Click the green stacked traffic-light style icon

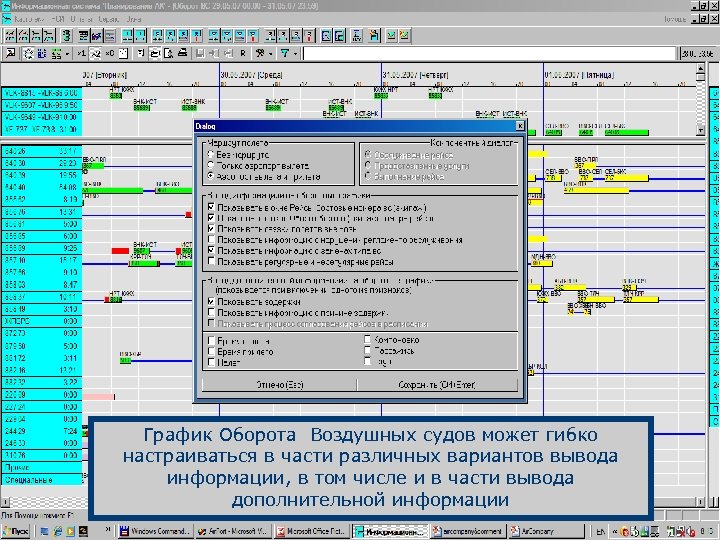pyautogui.click(x=67, y=35)
